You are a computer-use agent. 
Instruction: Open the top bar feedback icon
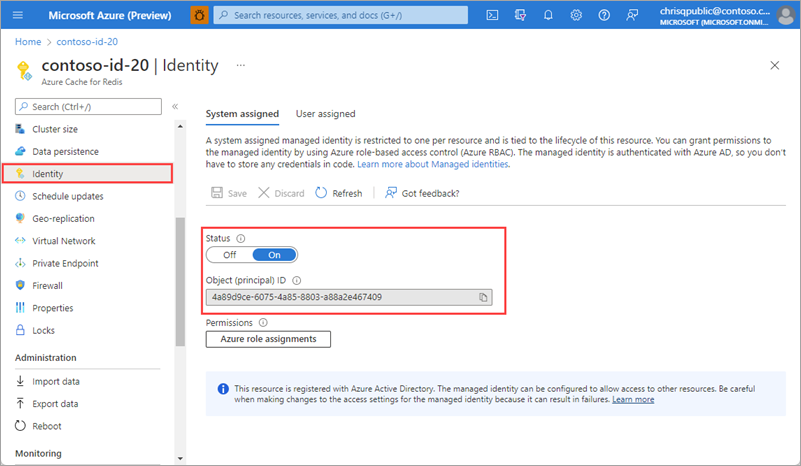coord(632,15)
